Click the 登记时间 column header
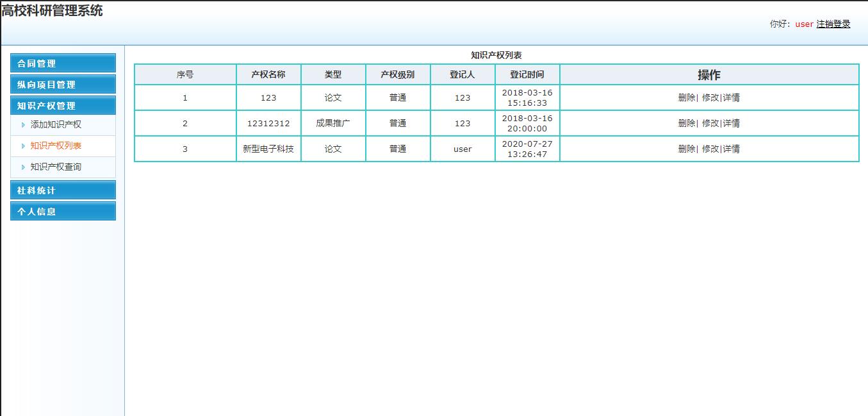Image resolution: width=868 pixels, height=416 pixels. [526, 74]
